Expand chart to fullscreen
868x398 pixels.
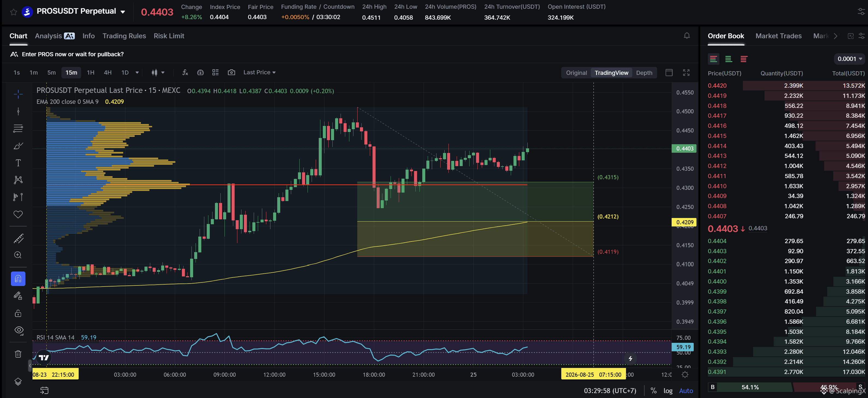pyautogui.click(x=686, y=72)
